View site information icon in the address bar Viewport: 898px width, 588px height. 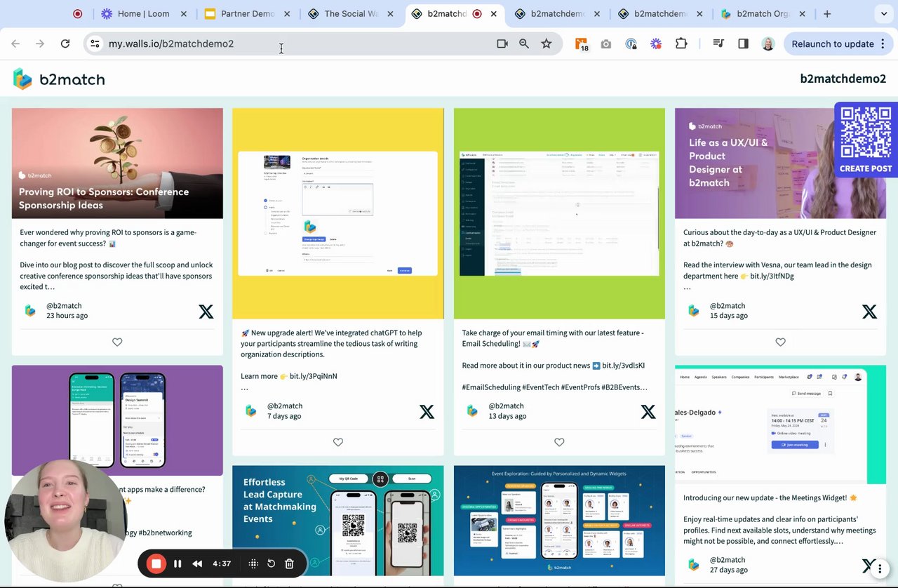[x=95, y=44]
